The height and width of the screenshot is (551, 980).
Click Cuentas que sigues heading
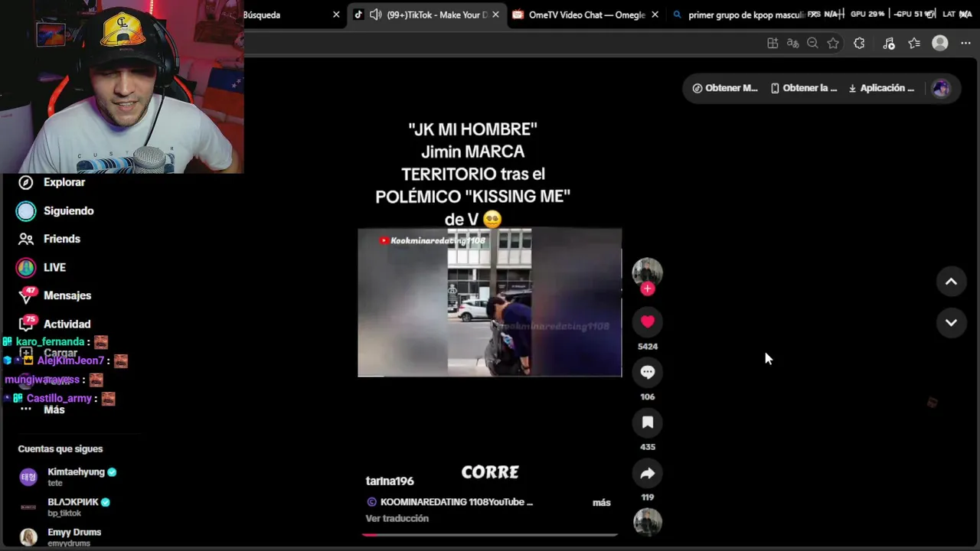click(x=60, y=449)
